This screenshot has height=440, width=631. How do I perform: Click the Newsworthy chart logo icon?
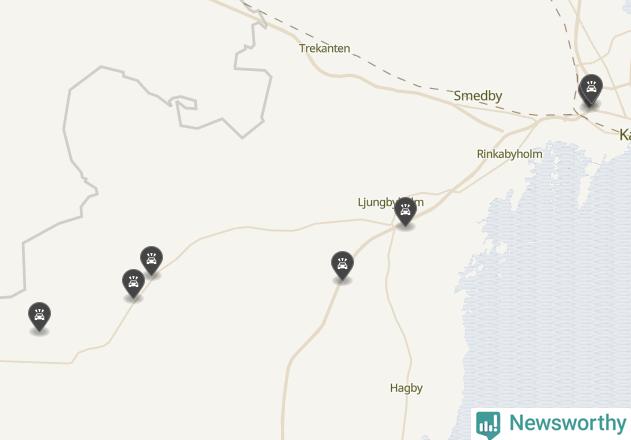(x=488, y=425)
